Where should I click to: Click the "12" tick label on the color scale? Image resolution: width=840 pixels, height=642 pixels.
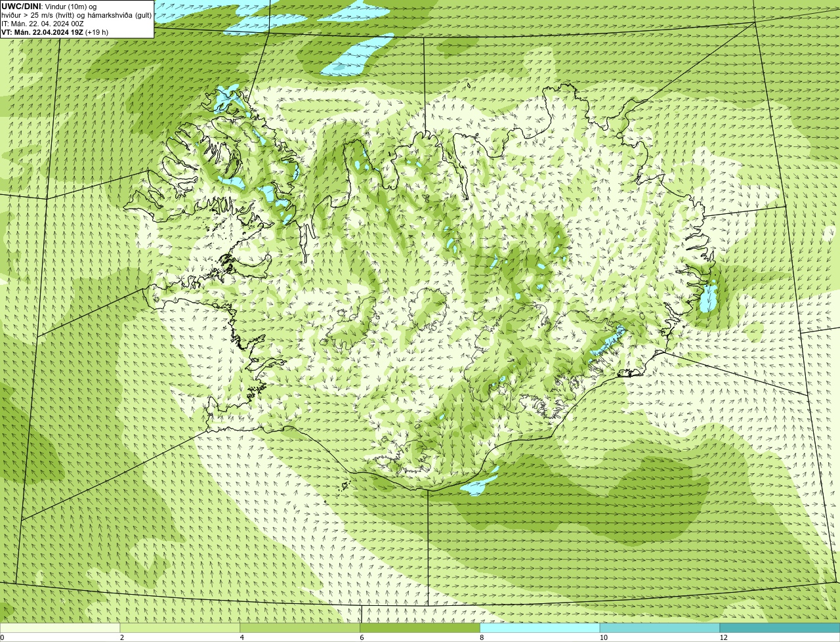point(723,637)
